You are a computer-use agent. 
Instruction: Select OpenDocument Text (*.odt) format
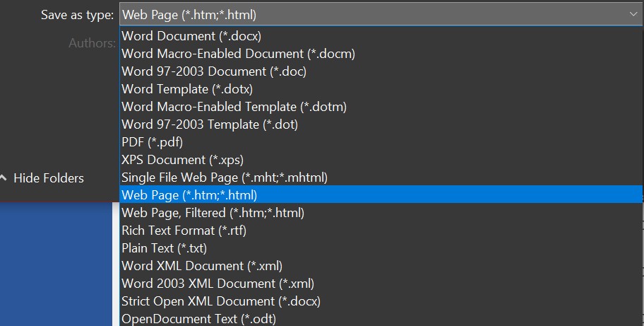[x=198, y=319]
